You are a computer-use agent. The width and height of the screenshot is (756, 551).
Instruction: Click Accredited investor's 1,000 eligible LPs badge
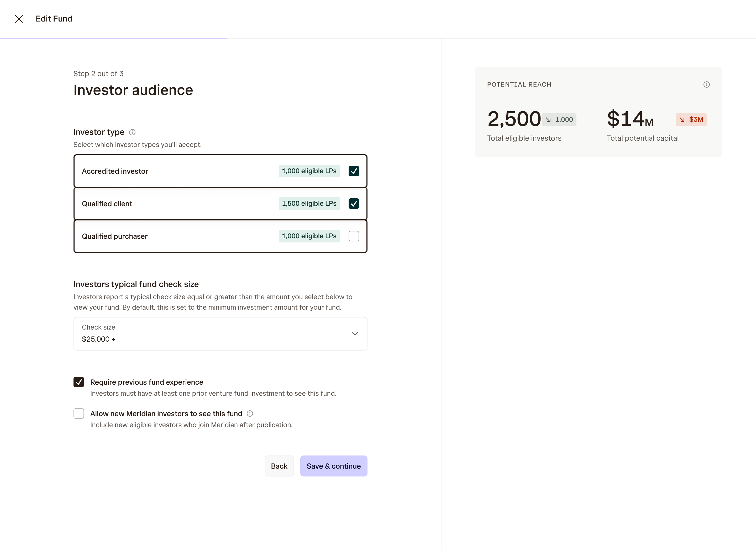pyautogui.click(x=309, y=171)
